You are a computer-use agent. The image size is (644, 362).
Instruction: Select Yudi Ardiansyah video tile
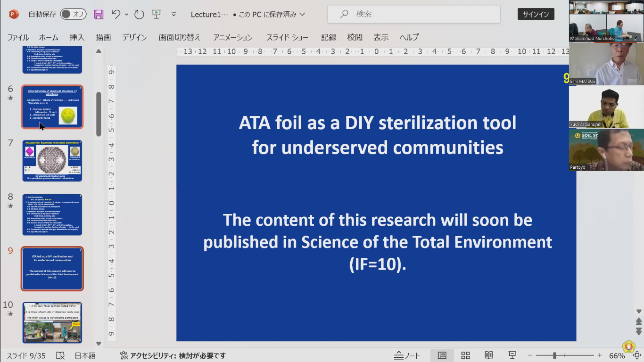(606, 107)
